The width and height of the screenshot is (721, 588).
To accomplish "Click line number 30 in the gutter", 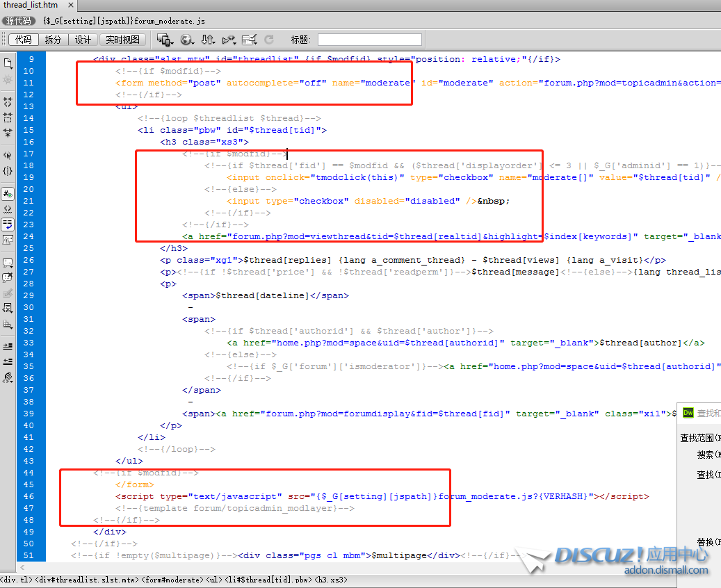I will tap(29, 307).
